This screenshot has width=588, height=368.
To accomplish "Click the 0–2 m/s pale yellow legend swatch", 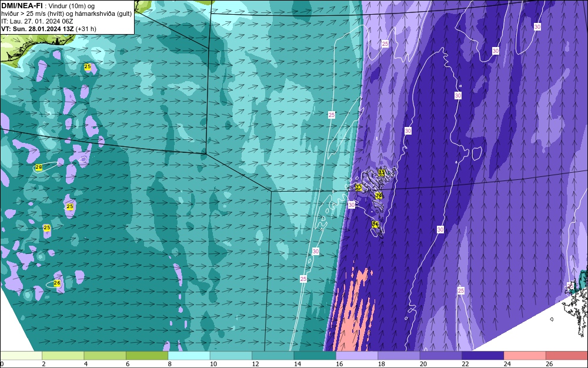I will (21, 356).
